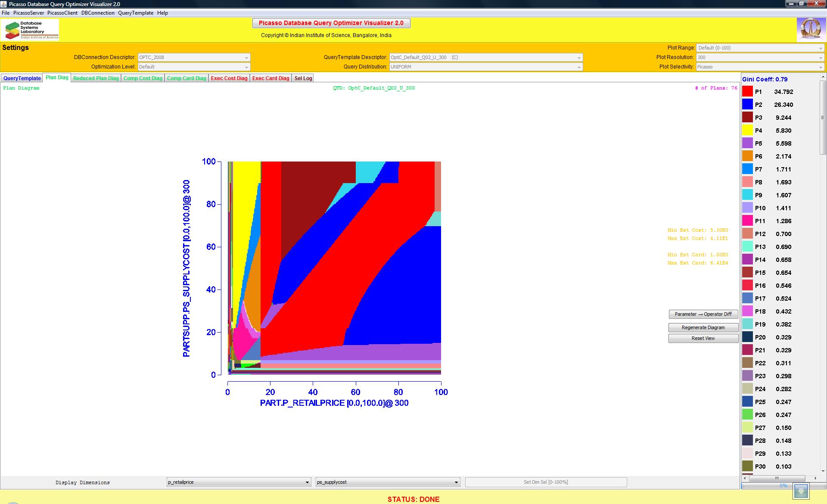The width and height of the screenshot is (827, 504).
Task: Open the Exec Cost Diag tab
Action: [x=229, y=78]
